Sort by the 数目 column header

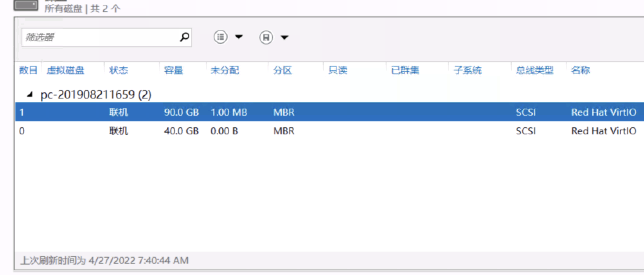click(x=28, y=70)
